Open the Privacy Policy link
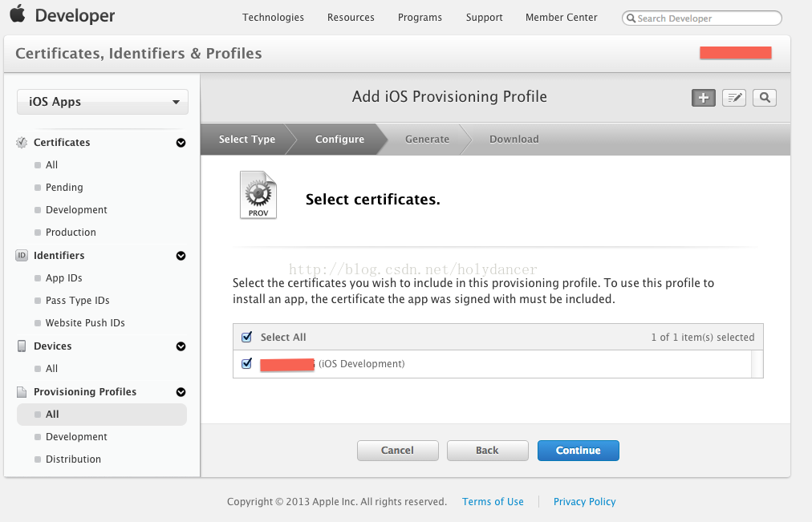The height and width of the screenshot is (522, 812). coord(585,501)
